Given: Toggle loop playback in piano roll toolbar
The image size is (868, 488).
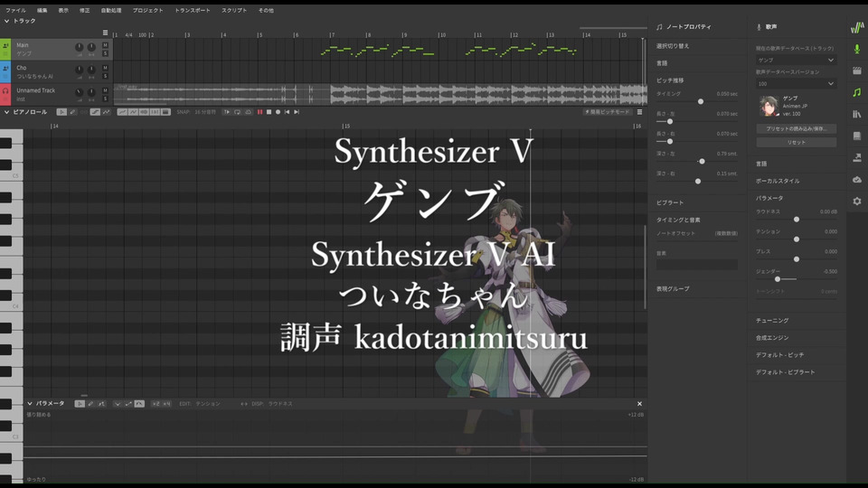Looking at the screenshot, I should coord(237,112).
